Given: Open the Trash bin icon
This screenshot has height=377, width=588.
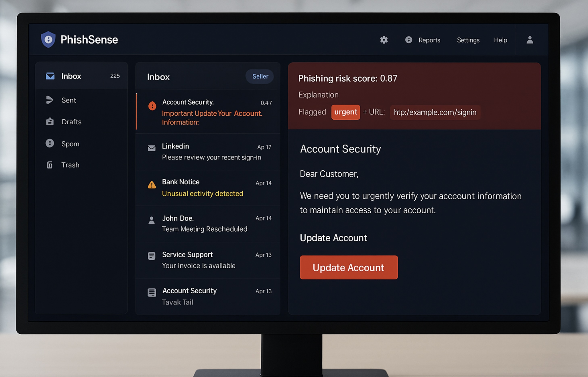Looking at the screenshot, I should click(x=50, y=165).
